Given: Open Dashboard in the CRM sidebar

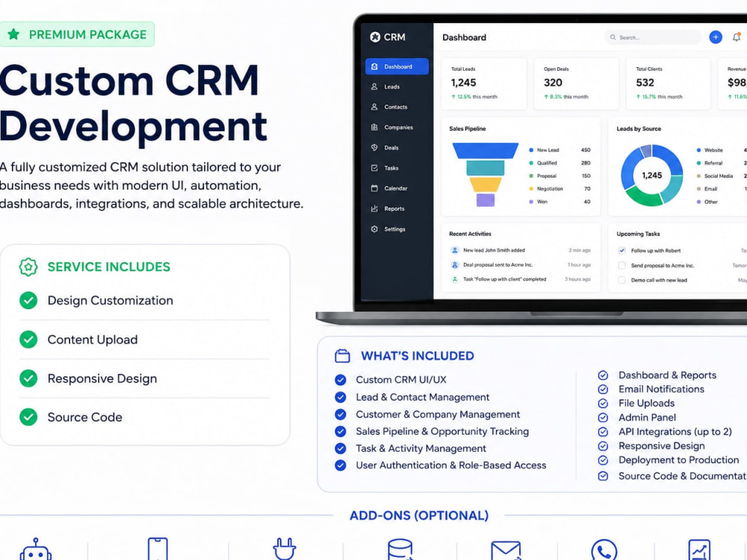Looking at the screenshot, I should (397, 66).
